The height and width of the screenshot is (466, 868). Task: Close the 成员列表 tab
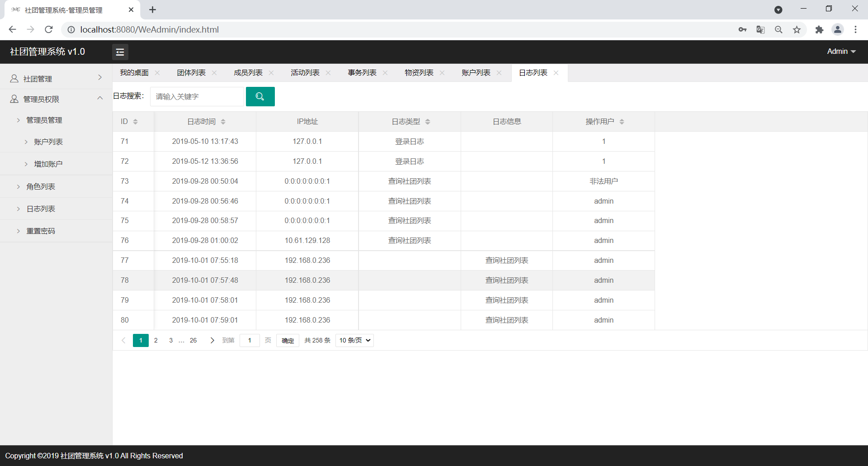coord(271,73)
